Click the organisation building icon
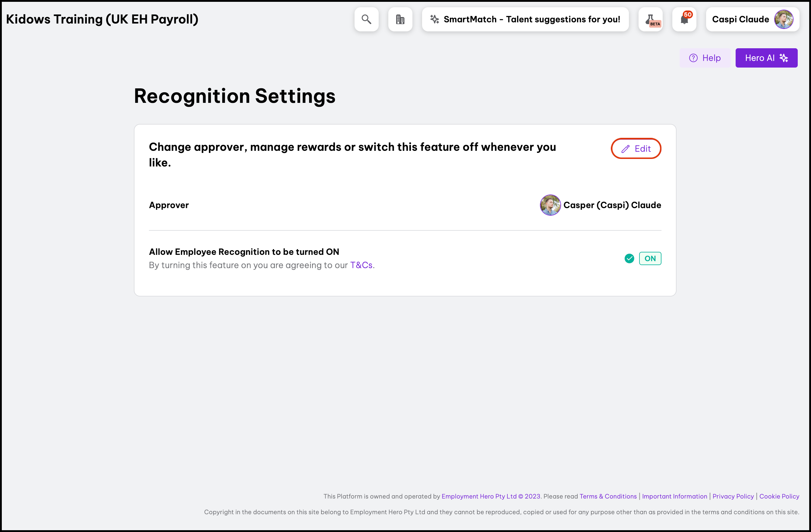 coord(400,19)
